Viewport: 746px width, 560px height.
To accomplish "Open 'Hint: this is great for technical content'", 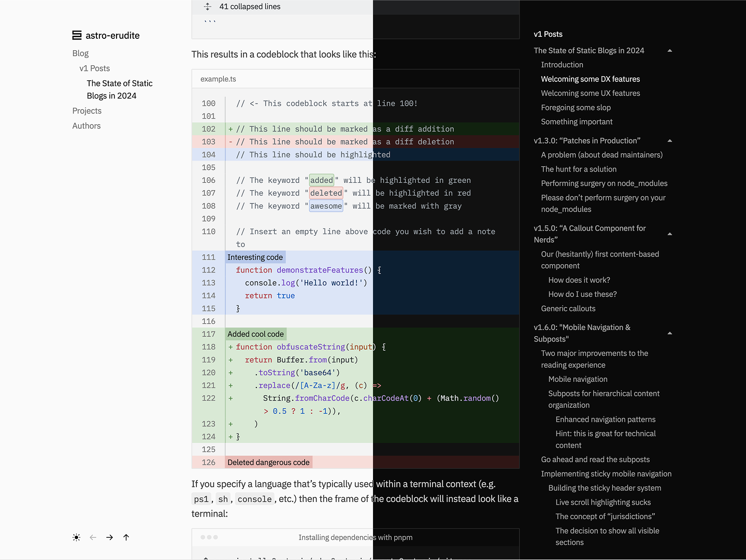I will [606, 439].
